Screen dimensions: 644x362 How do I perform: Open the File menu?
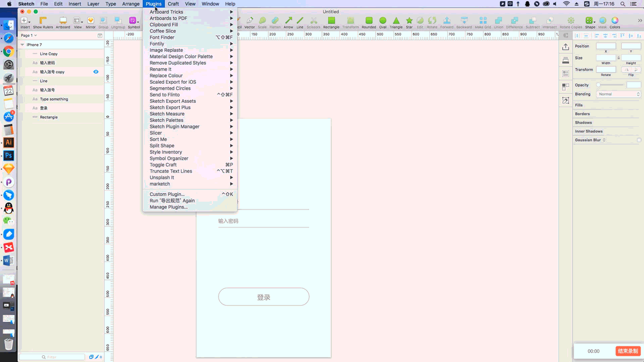[x=44, y=4]
